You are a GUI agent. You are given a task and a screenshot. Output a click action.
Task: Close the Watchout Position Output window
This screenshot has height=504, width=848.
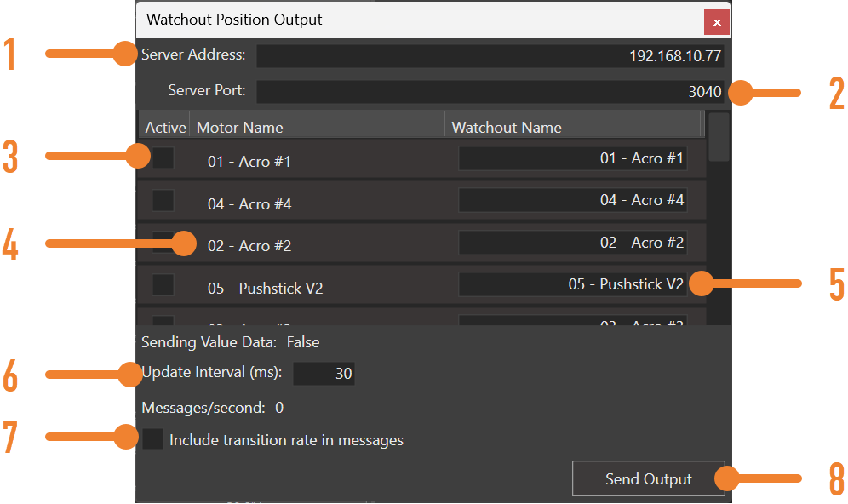click(717, 22)
